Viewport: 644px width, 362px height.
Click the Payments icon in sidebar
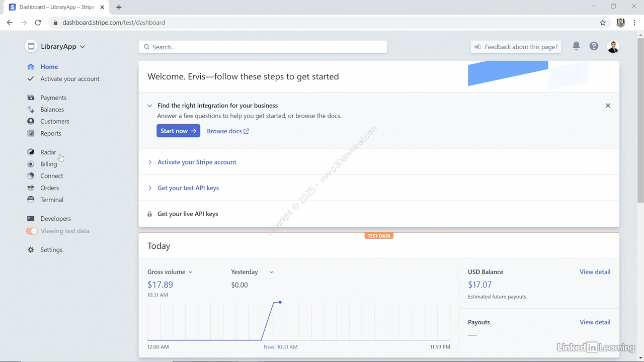tap(31, 98)
